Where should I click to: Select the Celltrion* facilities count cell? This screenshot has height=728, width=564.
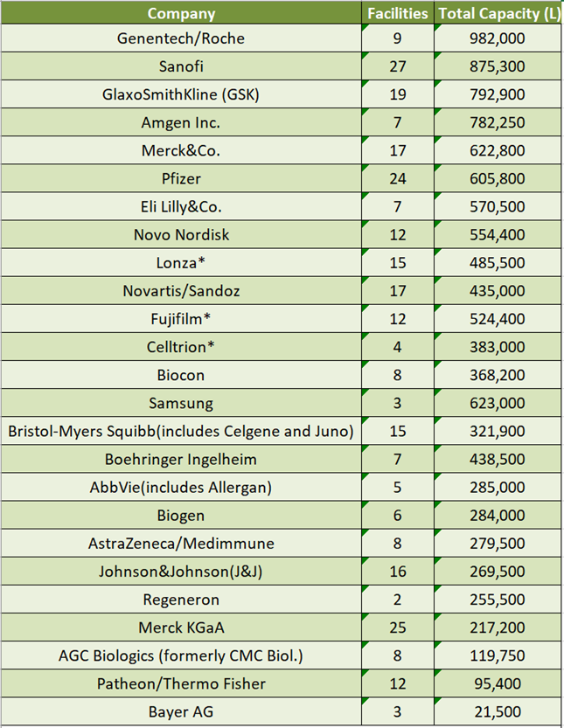pos(397,347)
